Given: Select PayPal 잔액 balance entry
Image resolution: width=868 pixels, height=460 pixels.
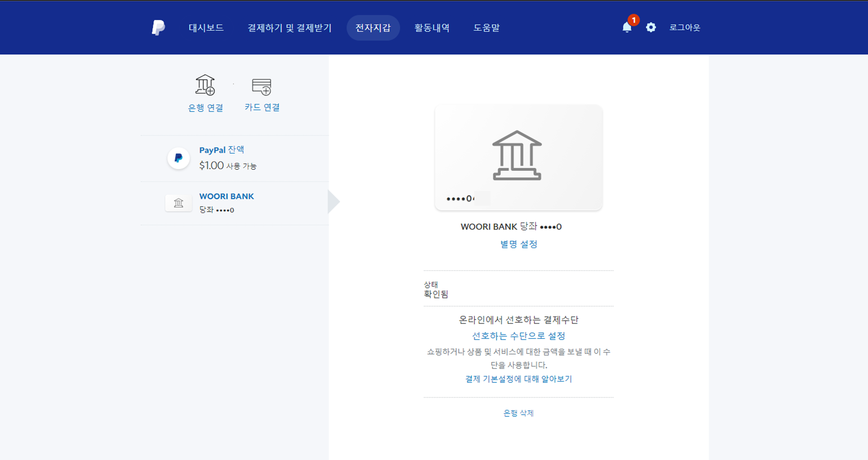Looking at the screenshot, I should (221, 150).
